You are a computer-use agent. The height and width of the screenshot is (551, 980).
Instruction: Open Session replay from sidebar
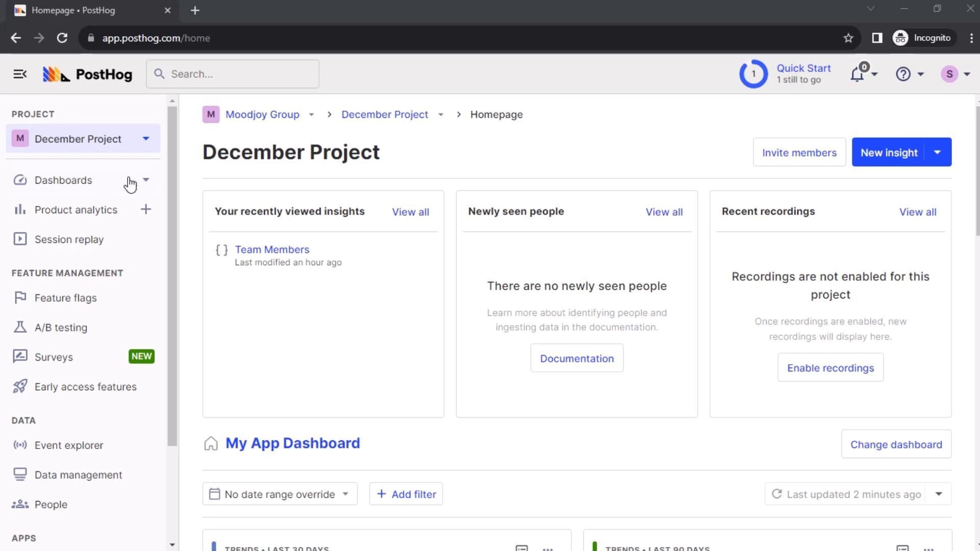click(69, 239)
